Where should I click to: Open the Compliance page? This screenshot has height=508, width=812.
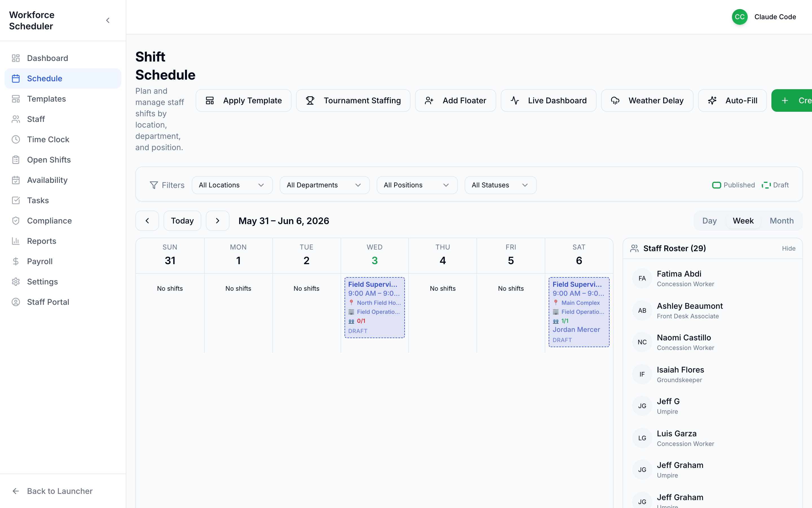(x=63, y=221)
